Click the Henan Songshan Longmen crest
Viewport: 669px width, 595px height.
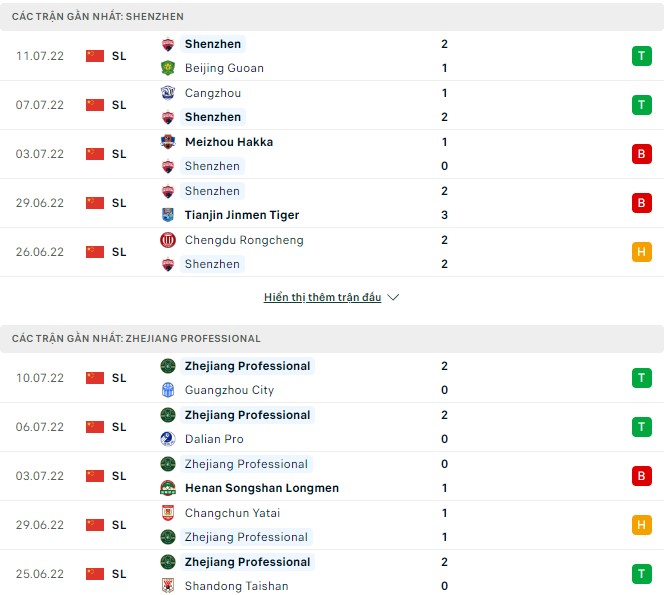click(x=168, y=488)
